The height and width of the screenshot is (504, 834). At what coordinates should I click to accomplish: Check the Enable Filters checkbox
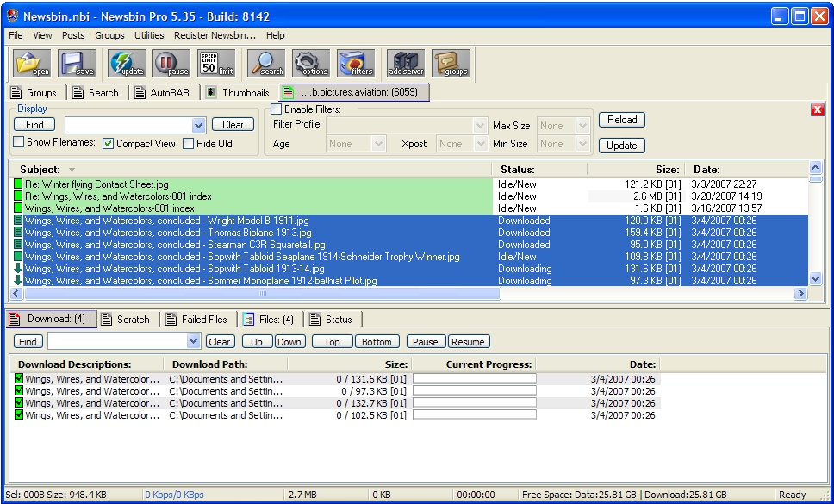[x=276, y=109]
